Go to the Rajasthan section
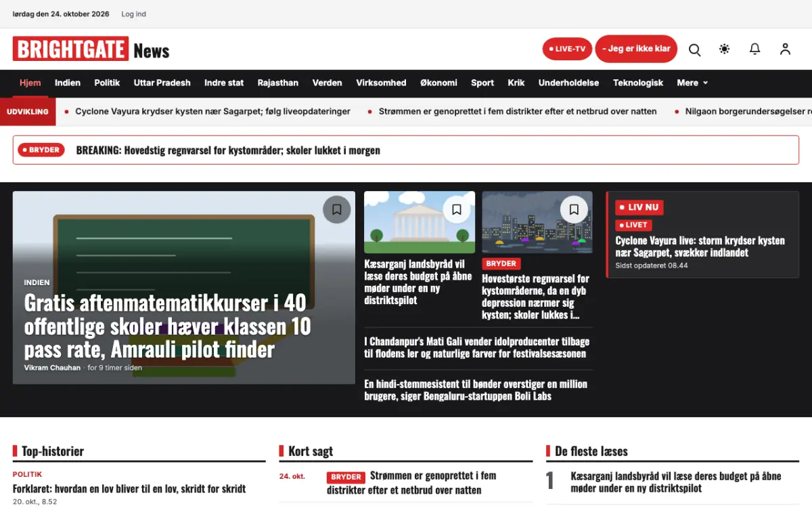The image size is (812, 508). [278, 83]
